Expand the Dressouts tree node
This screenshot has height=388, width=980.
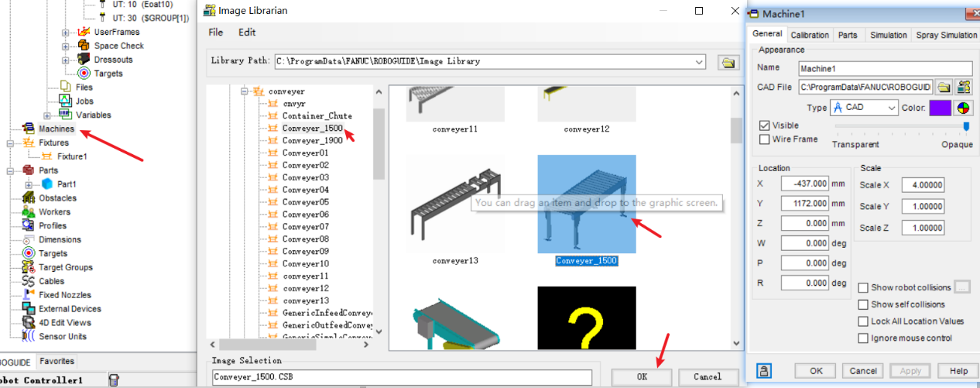point(66,60)
